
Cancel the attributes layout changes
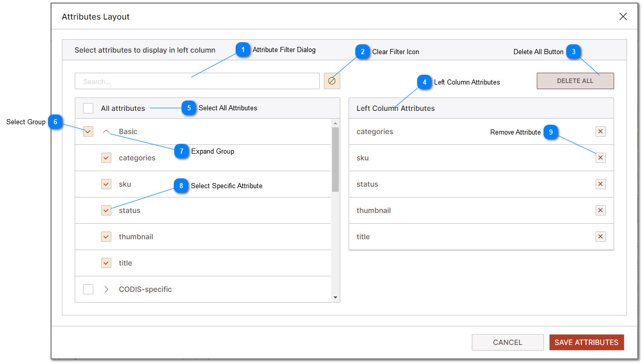pos(507,342)
